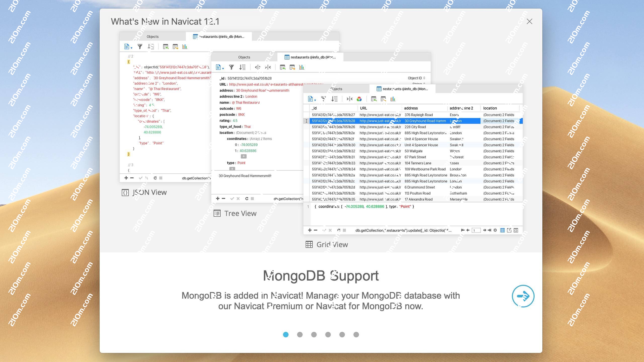Close the What's New dialog

click(529, 22)
